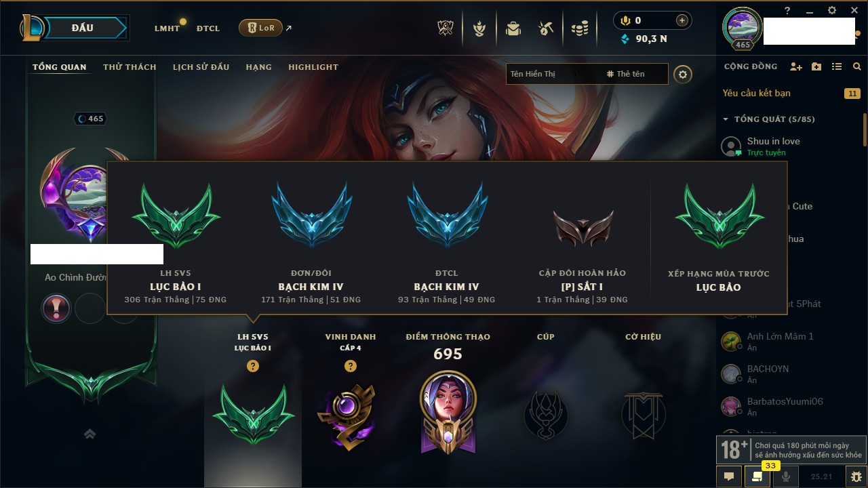The height and width of the screenshot is (488, 868).
Task: Search friends with the magnifier icon
Action: [x=857, y=66]
